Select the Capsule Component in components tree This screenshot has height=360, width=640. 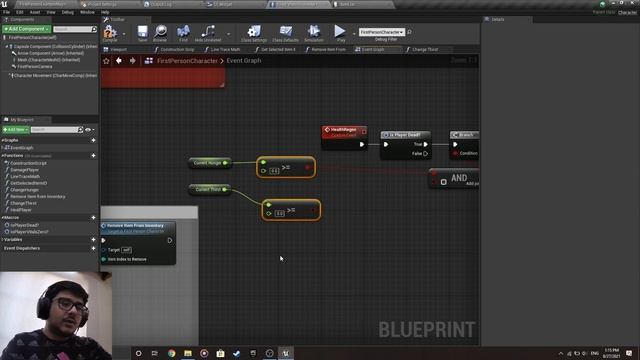[x=55, y=47]
